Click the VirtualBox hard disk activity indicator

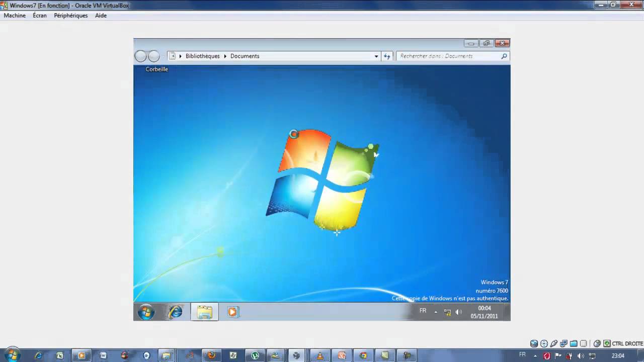(534, 344)
